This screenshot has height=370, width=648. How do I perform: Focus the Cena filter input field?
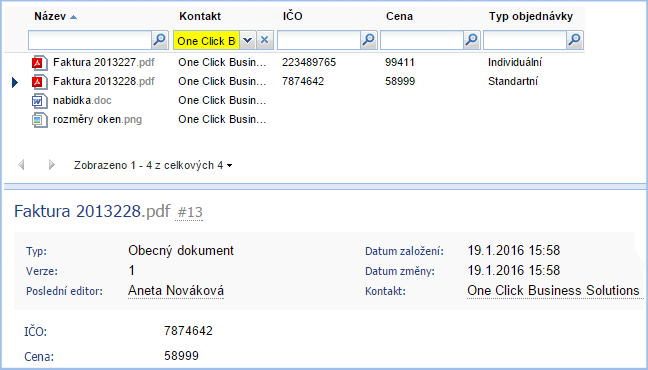click(x=422, y=40)
